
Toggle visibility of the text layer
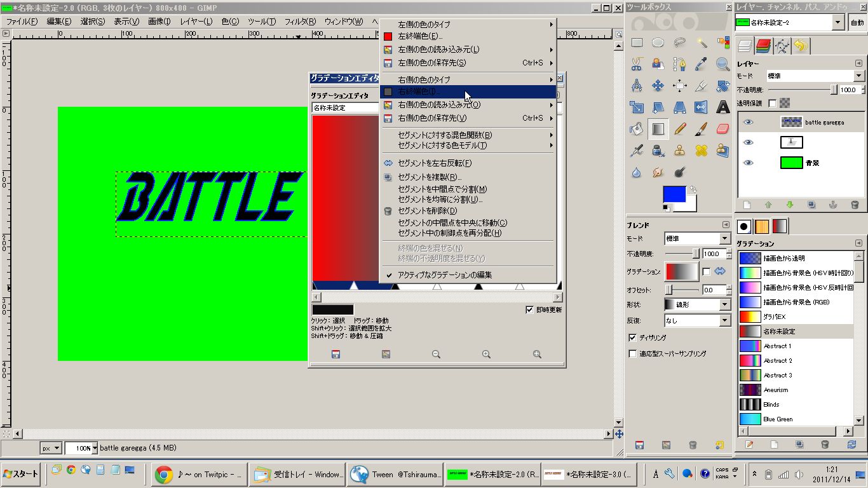tap(748, 142)
